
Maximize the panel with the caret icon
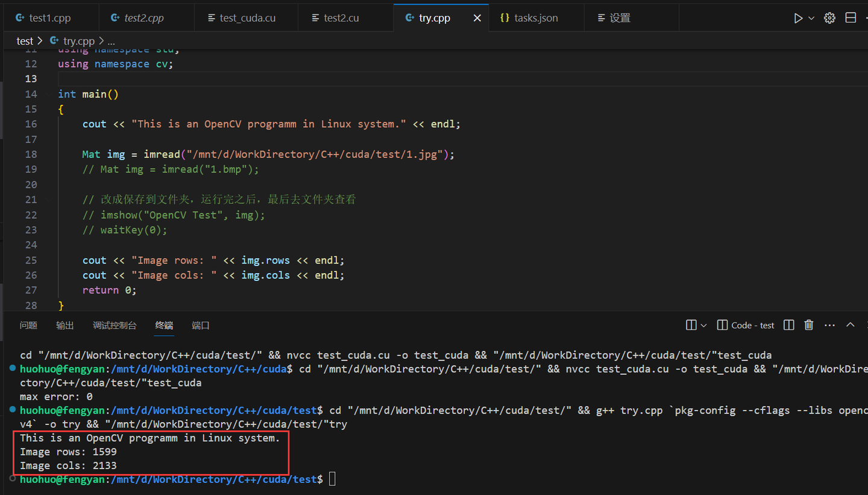point(850,325)
